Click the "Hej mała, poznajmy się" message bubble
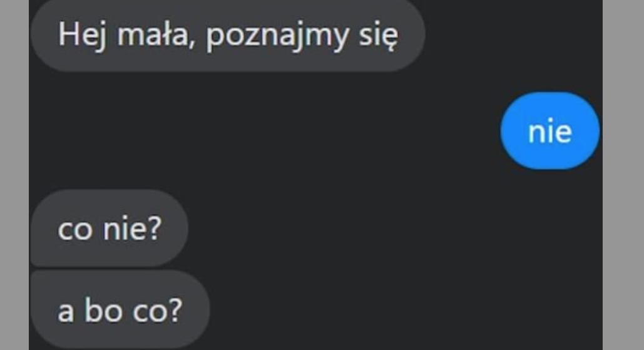The height and width of the screenshot is (350, 644). [228, 34]
